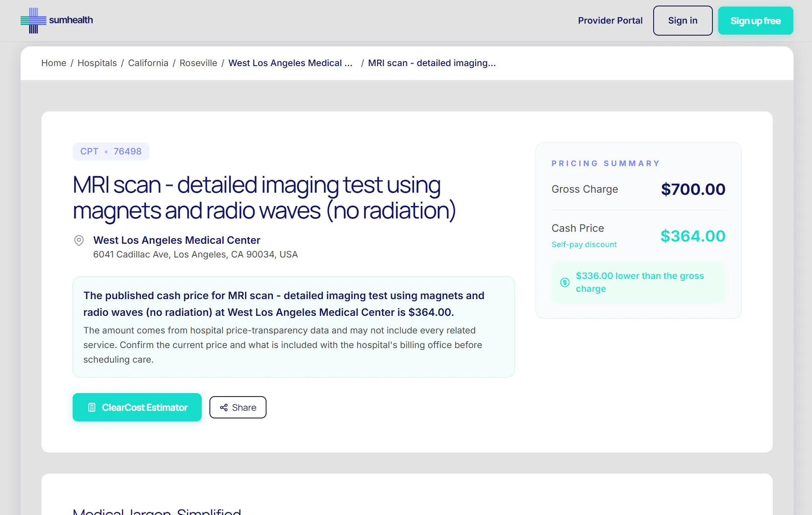The image size is (812, 515).
Task: Click the share icon in Share button
Action: point(224,407)
